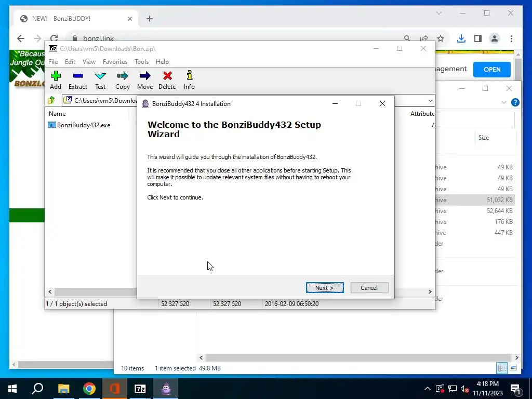The height and width of the screenshot is (399, 532).
Task: Select the 447 KB file row in Explorer
Action: [475, 232]
